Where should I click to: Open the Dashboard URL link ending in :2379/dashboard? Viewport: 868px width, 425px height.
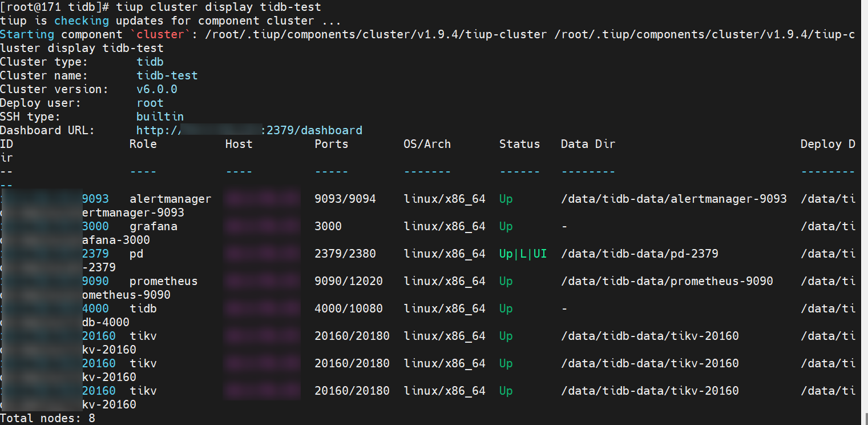(x=249, y=130)
